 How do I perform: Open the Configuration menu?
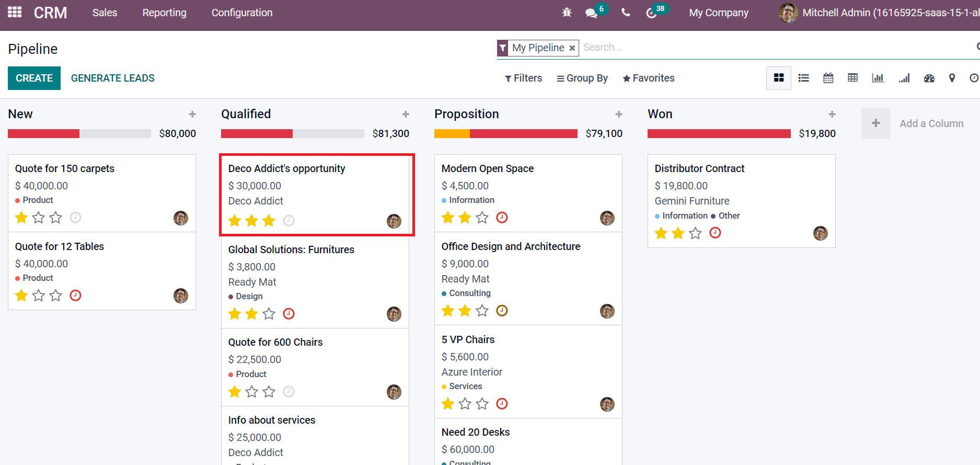pos(242,13)
